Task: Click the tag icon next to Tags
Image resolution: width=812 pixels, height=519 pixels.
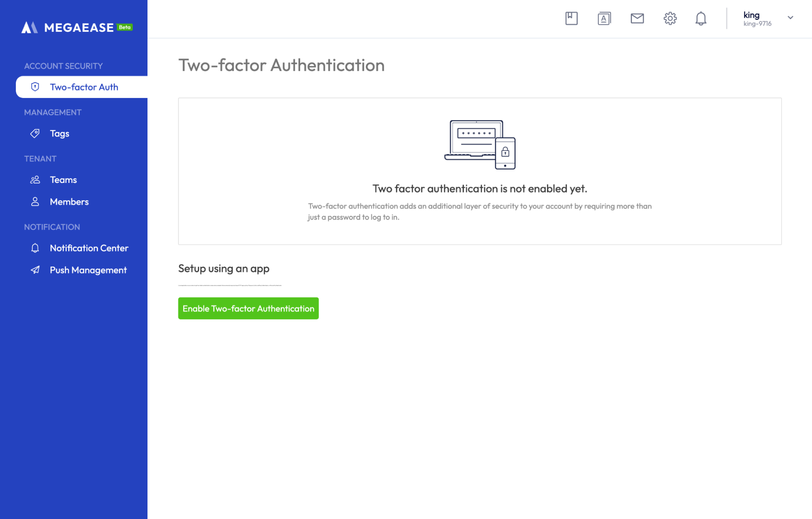Action: tap(35, 133)
